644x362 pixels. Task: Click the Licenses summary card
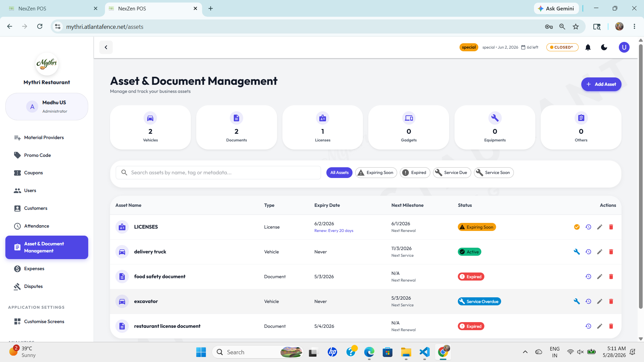pos(323,127)
